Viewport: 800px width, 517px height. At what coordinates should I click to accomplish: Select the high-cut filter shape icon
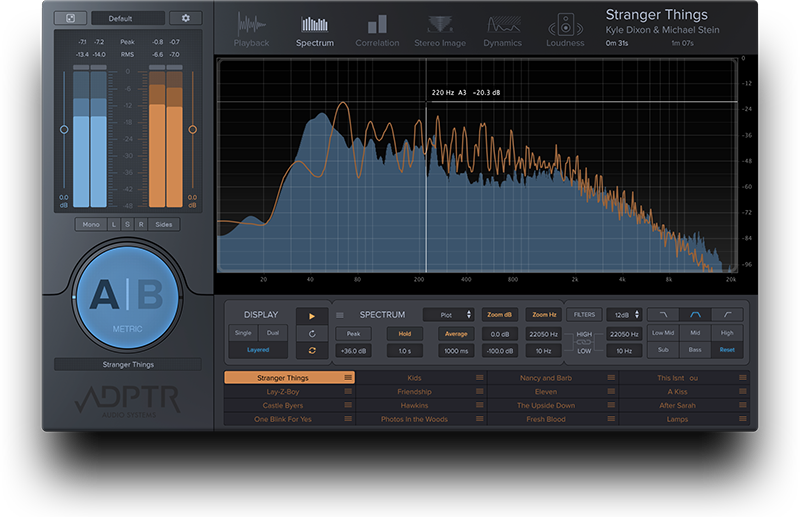(663, 315)
